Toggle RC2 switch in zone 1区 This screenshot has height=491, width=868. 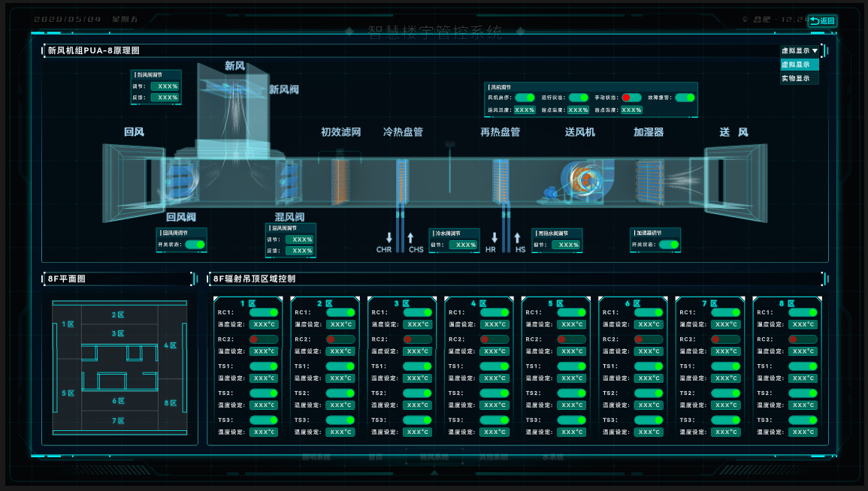coord(264,339)
